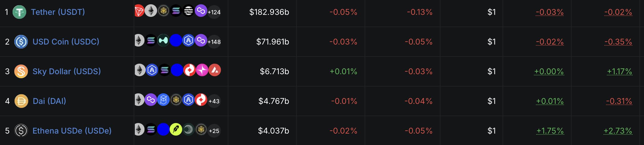This screenshot has height=145, width=644.
Task: Show the +43 additional chains for Dai
Action: 214,101
